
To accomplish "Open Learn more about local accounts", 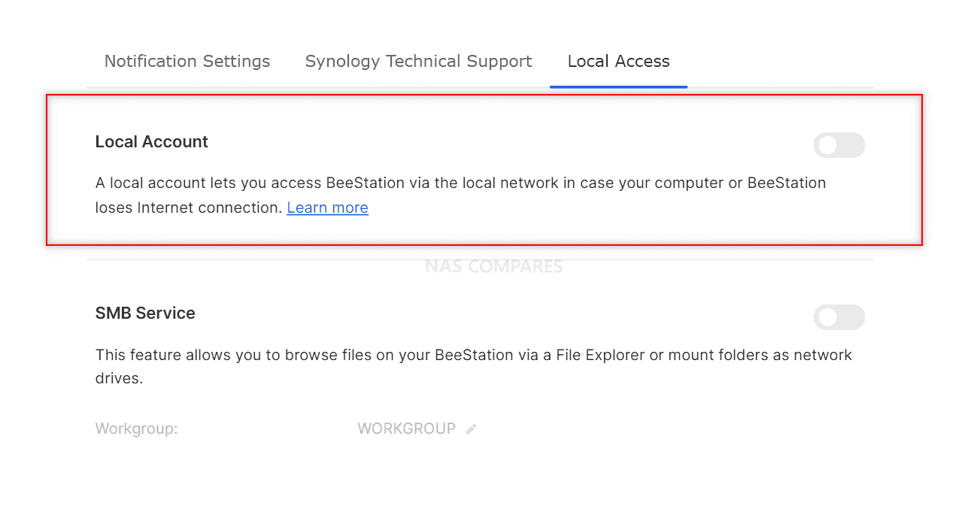I will click(x=327, y=207).
